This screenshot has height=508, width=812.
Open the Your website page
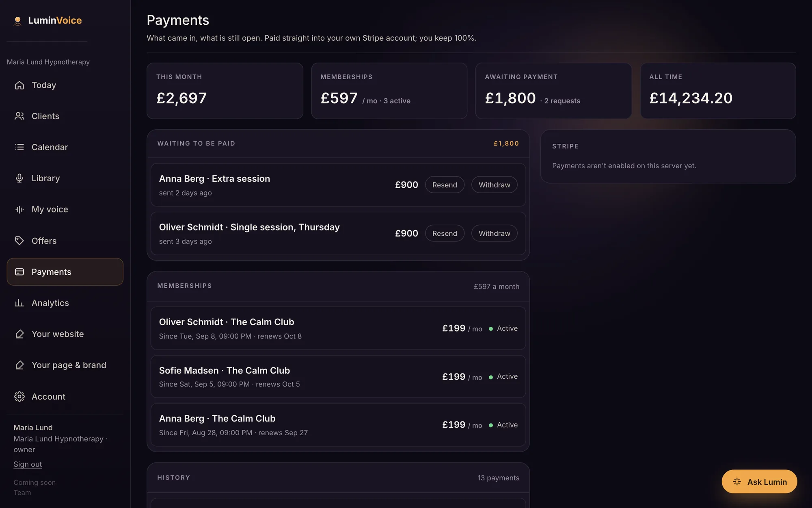click(x=65, y=334)
